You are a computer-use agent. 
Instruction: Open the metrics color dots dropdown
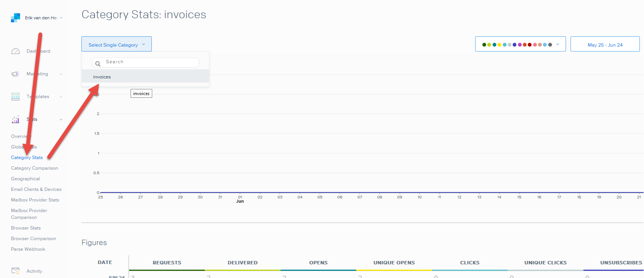520,44
